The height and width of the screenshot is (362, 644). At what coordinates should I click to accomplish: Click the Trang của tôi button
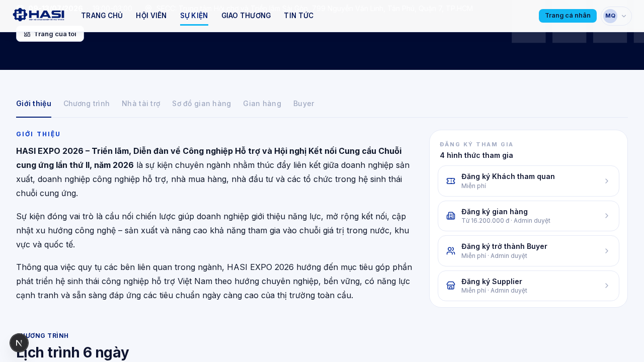pyautogui.click(x=50, y=34)
